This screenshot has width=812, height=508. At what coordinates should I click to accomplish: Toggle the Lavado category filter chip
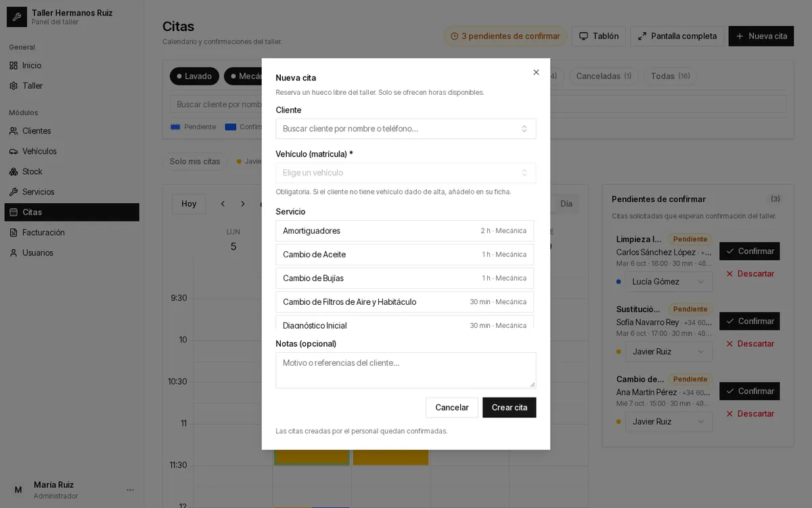pyautogui.click(x=194, y=76)
